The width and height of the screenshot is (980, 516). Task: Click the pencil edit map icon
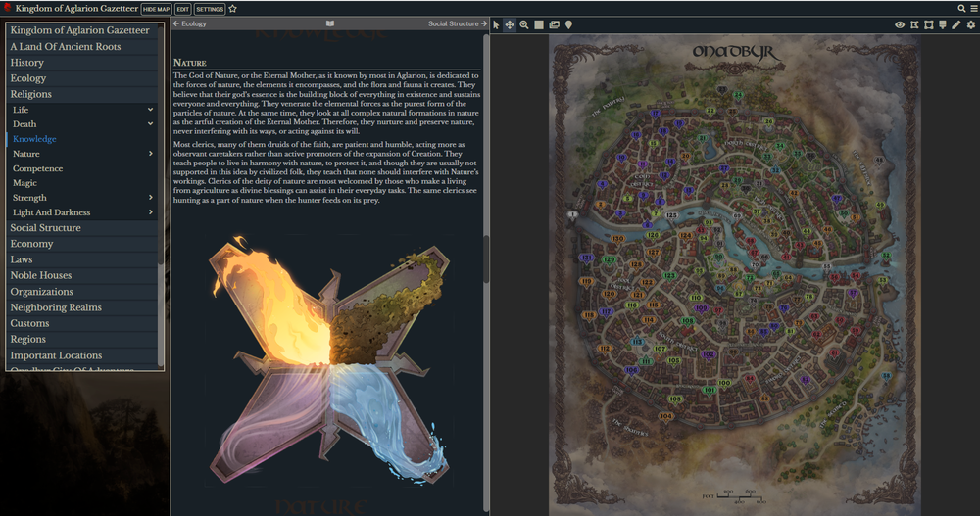pos(956,24)
